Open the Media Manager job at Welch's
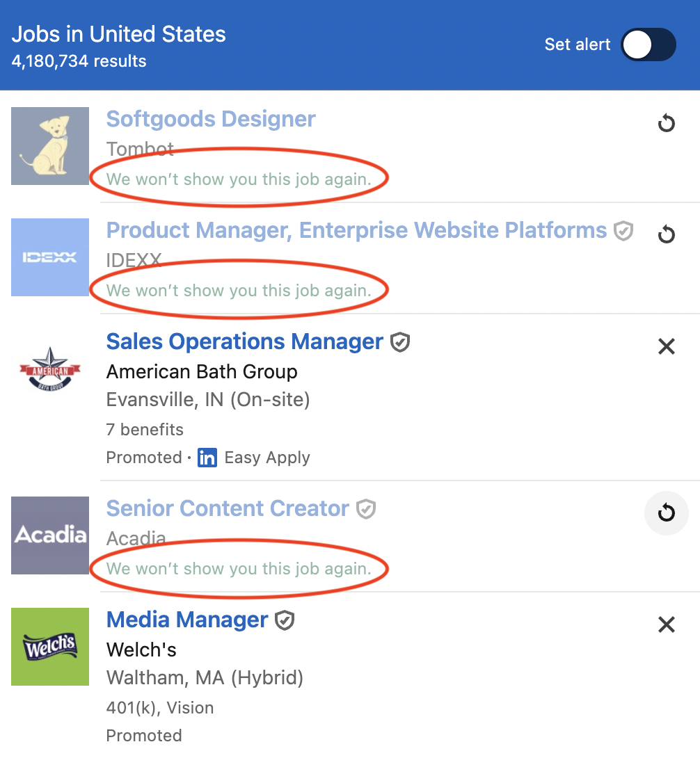The image size is (700, 758). point(187,620)
